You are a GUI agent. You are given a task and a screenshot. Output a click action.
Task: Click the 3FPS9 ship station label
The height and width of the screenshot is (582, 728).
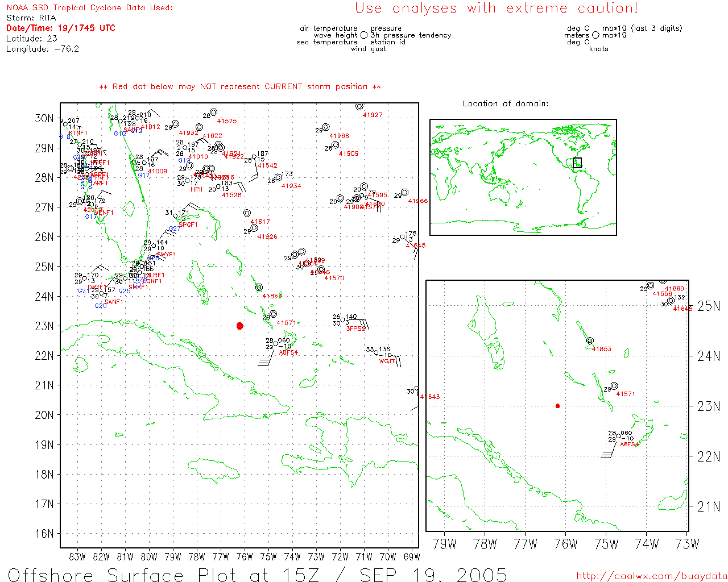click(356, 329)
